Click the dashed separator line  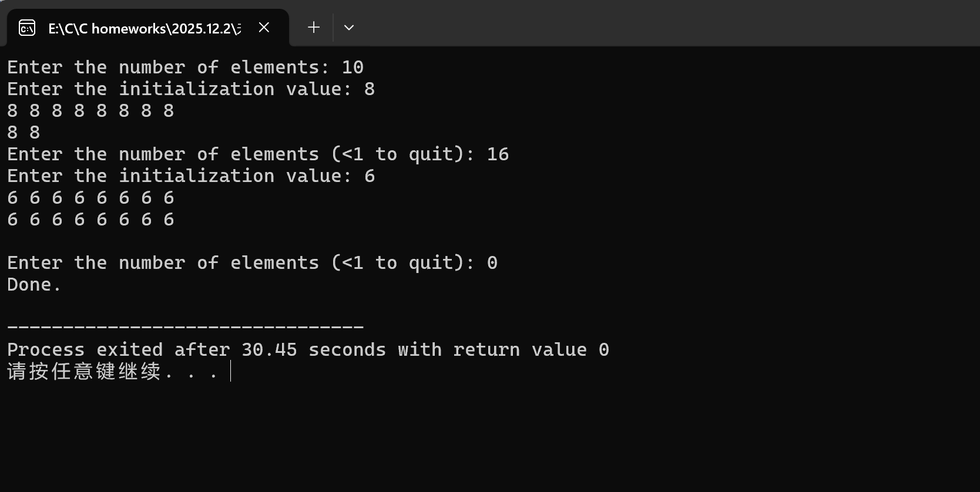click(185, 326)
